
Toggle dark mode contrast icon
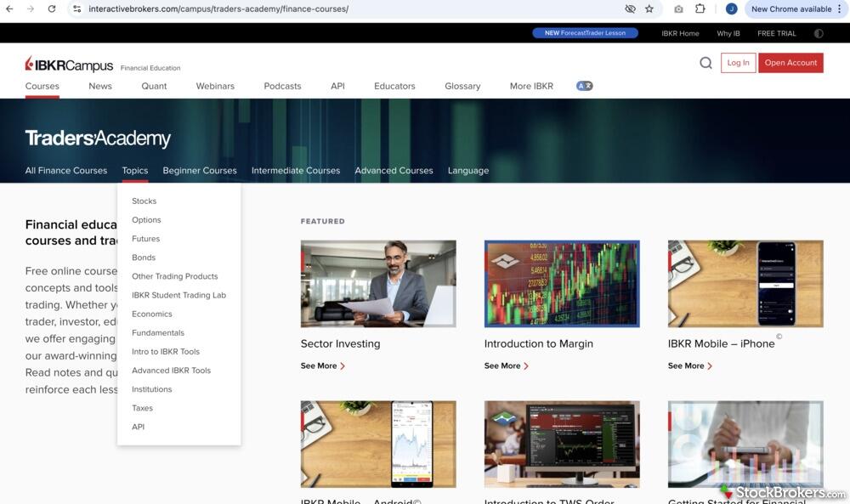click(x=819, y=33)
